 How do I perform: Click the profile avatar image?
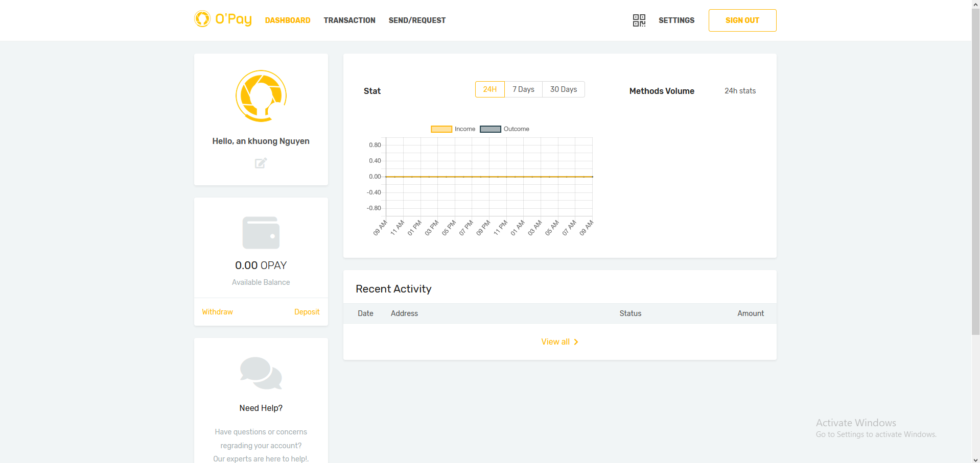click(261, 96)
